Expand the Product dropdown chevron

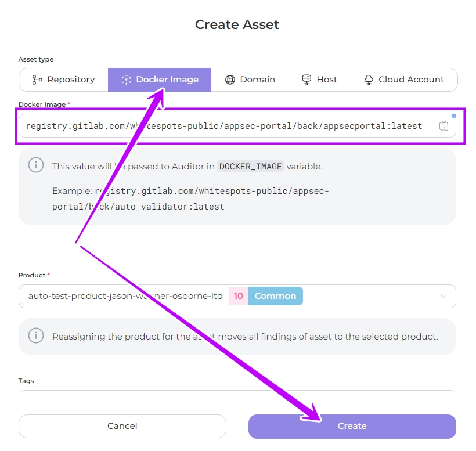[x=443, y=296]
